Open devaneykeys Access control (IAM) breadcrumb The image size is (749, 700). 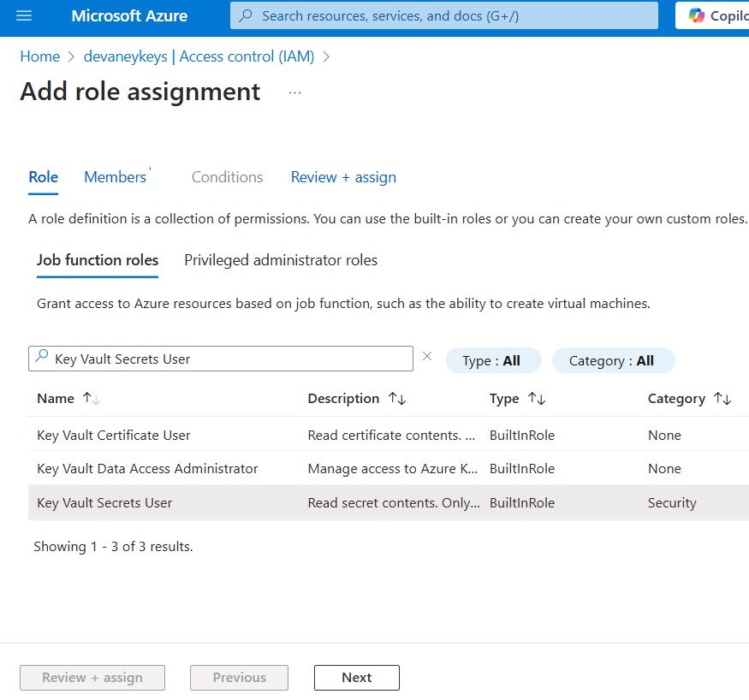point(199,56)
